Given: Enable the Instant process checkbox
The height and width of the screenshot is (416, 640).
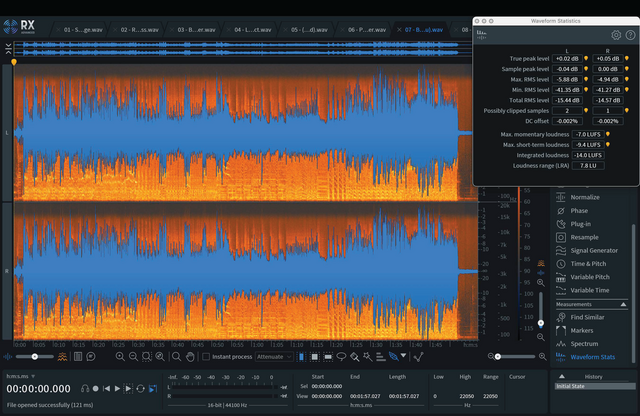Looking at the screenshot, I should click(x=206, y=356).
